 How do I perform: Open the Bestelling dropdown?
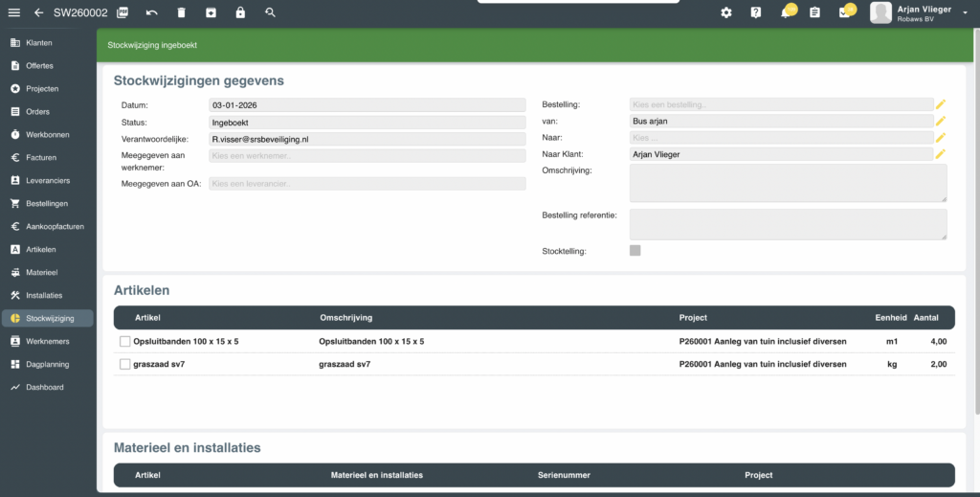(780, 104)
